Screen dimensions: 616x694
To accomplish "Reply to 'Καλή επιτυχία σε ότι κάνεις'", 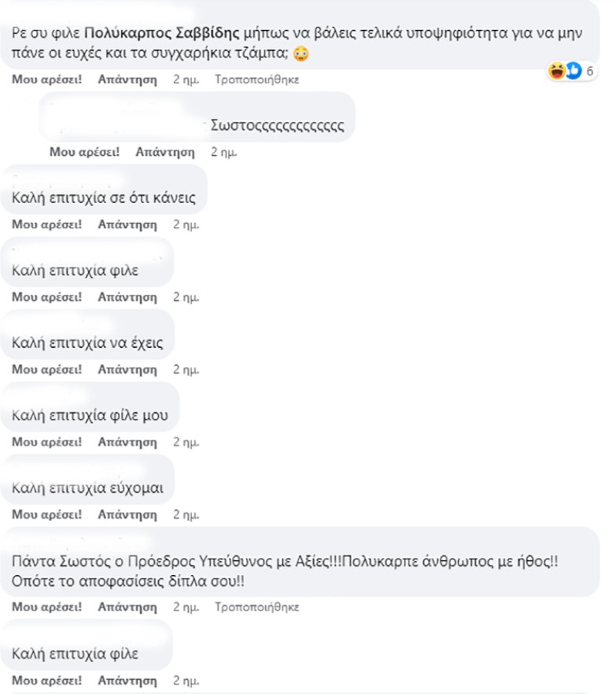I will tap(127, 224).
